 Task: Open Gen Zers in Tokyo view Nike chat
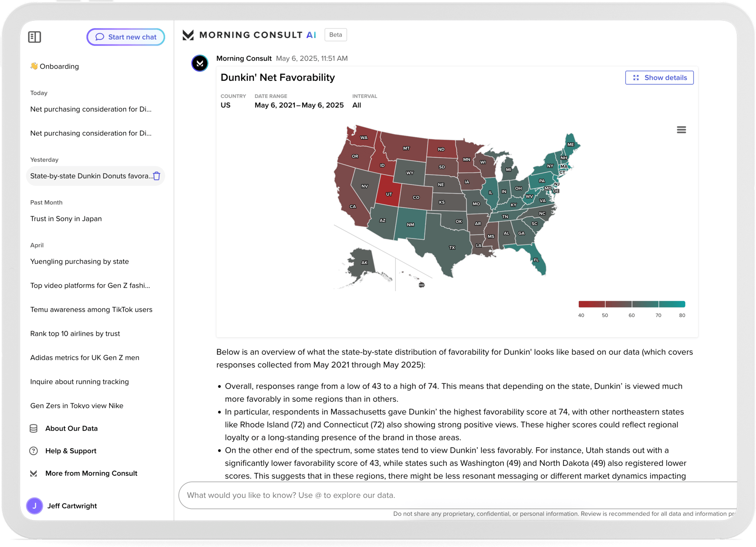77,406
